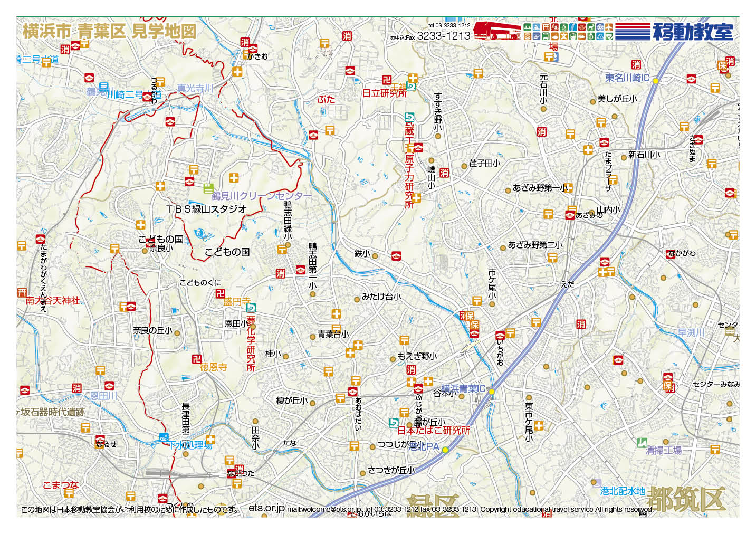This screenshot has width=756, height=534.
Task: Click the red bus icon in header
Action: (496, 31)
